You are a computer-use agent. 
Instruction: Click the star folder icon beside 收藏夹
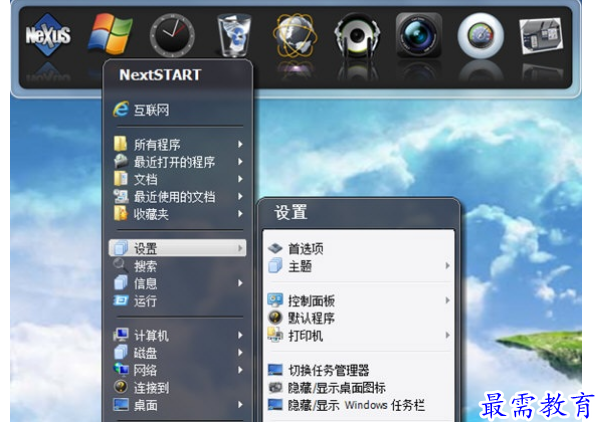pyautogui.click(x=121, y=213)
